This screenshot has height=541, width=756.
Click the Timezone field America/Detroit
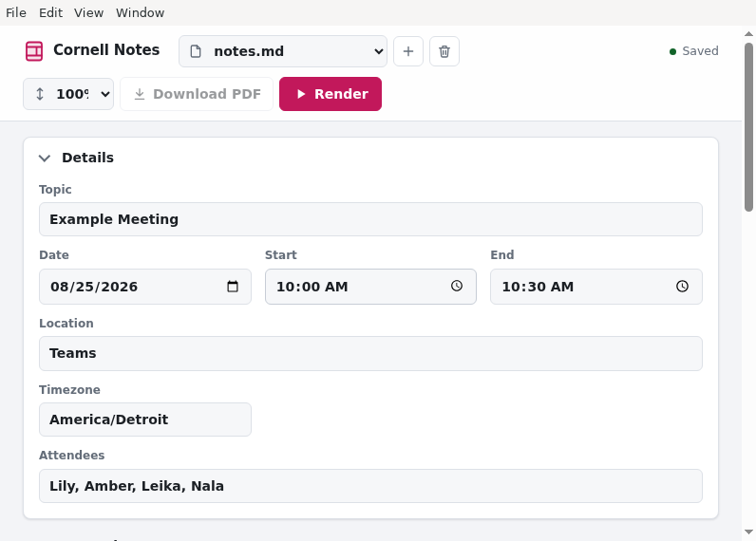pyautogui.click(x=145, y=420)
